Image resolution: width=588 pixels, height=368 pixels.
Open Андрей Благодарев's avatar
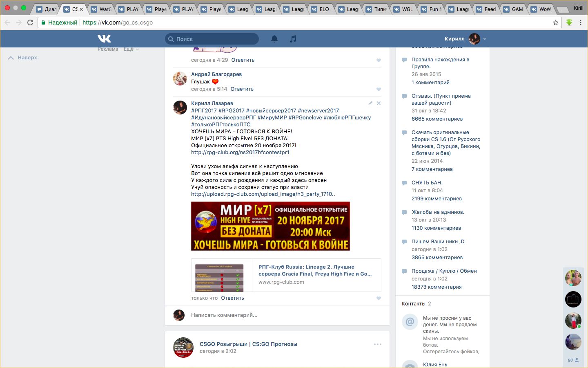(180, 79)
